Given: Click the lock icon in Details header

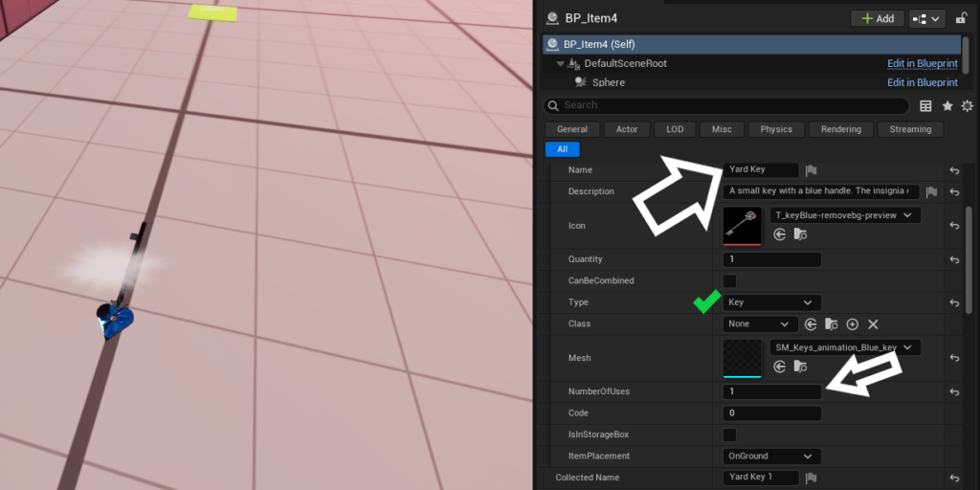Looking at the screenshot, I should point(961,18).
